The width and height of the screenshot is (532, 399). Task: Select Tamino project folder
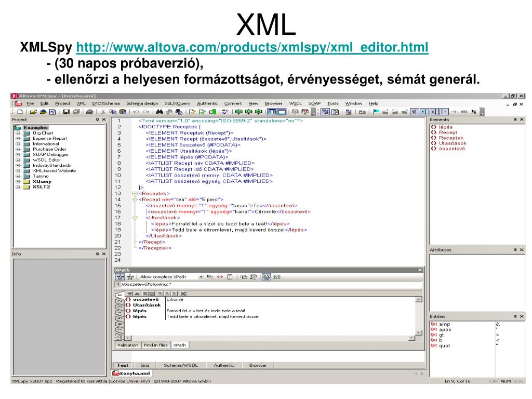[x=41, y=176]
